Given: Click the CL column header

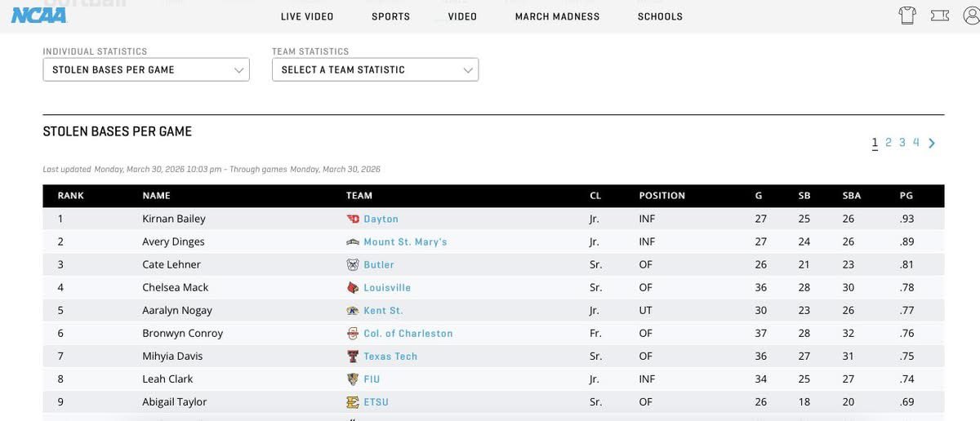Looking at the screenshot, I should point(595,196).
